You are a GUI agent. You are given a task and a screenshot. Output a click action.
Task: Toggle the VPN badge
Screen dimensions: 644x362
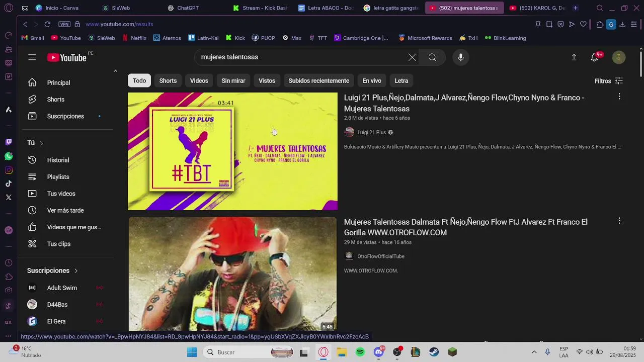tap(64, 24)
